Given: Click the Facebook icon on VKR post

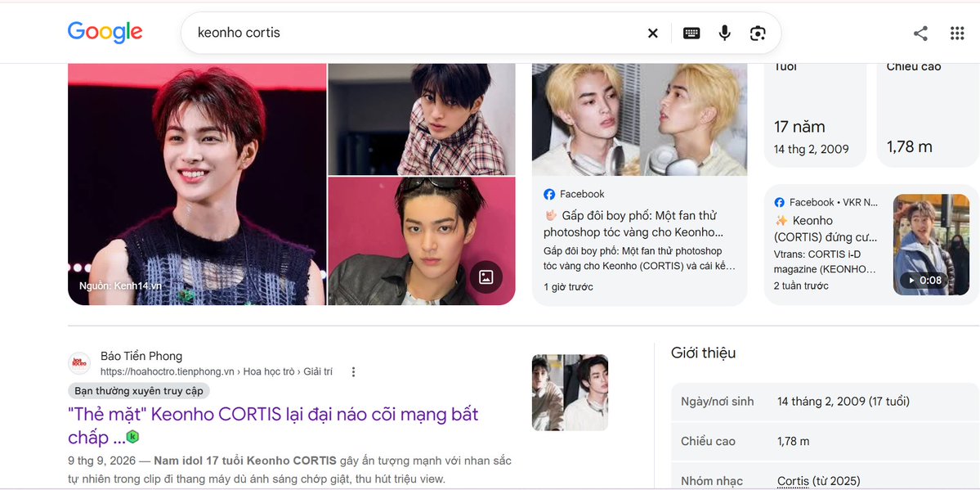Looking at the screenshot, I should tap(780, 202).
